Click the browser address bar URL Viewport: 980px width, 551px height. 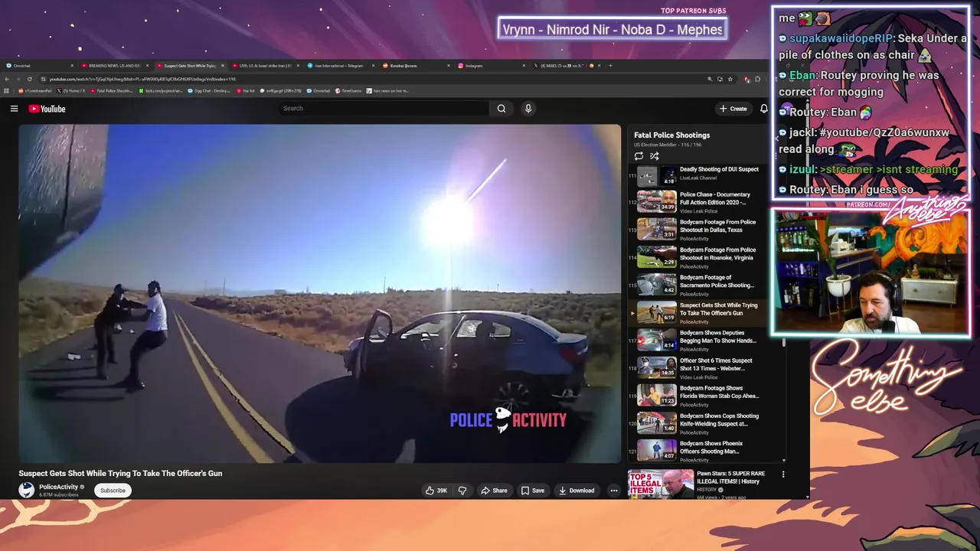click(x=142, y=79)
